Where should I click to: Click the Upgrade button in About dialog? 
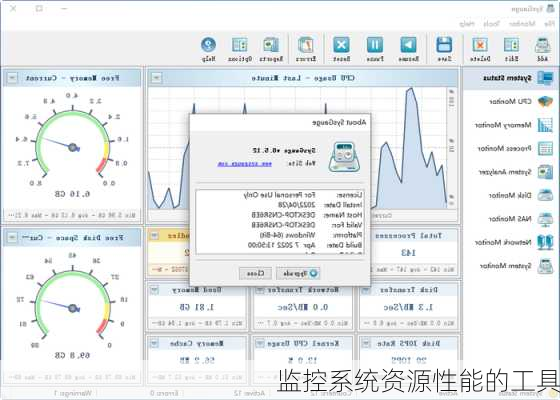(298, 274)
